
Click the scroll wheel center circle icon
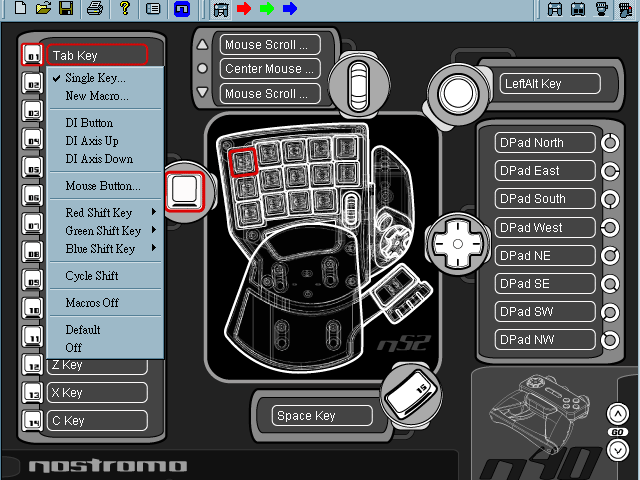pyautogui.click(x=202, y=68)
